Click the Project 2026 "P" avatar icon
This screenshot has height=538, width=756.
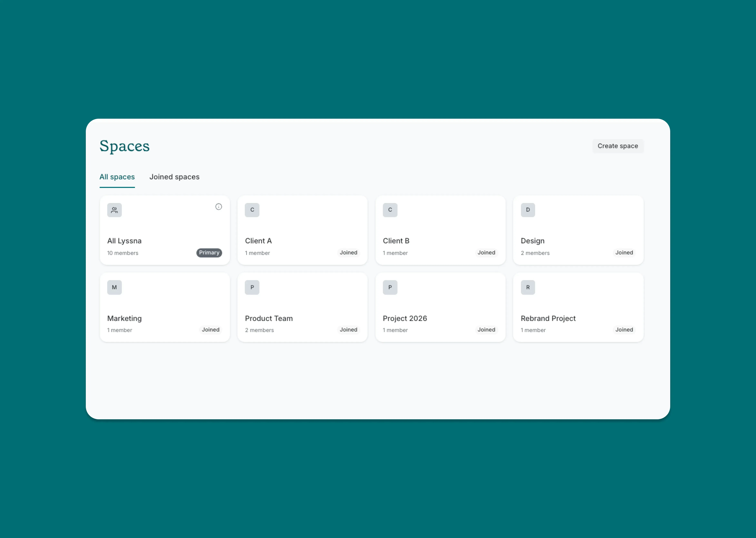pyautogui.click(x=390, y=287)
